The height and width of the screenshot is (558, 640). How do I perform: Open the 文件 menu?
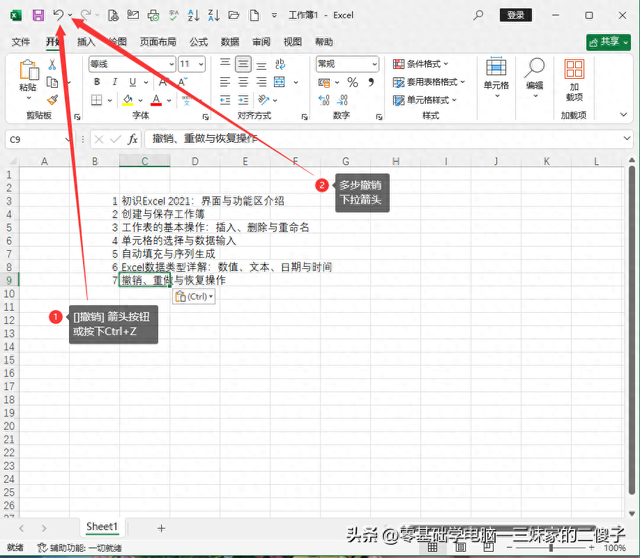[x=21, y=42]
